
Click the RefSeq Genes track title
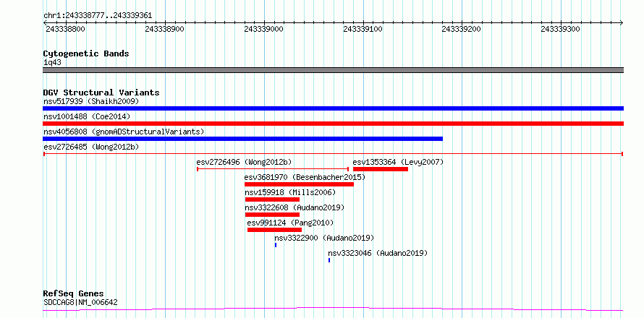click(74, 293)
